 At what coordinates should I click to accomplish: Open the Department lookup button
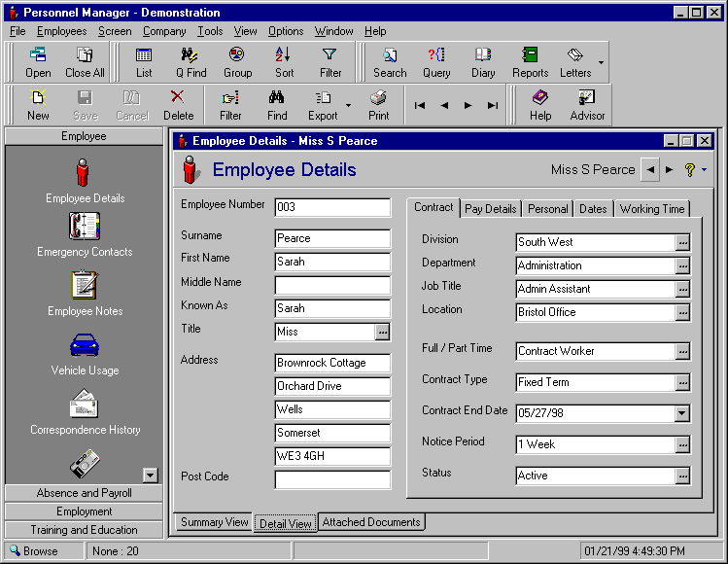click(x=682, y=265)
